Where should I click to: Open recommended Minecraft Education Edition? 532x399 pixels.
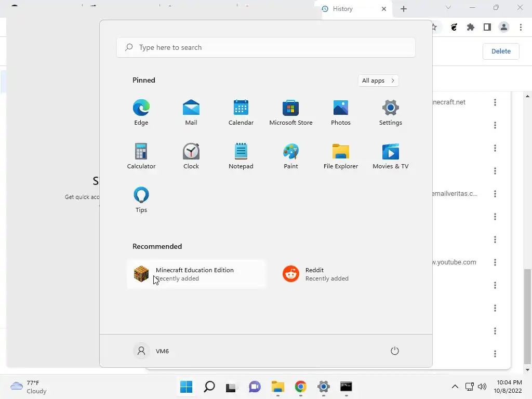(x=196, y=274)
